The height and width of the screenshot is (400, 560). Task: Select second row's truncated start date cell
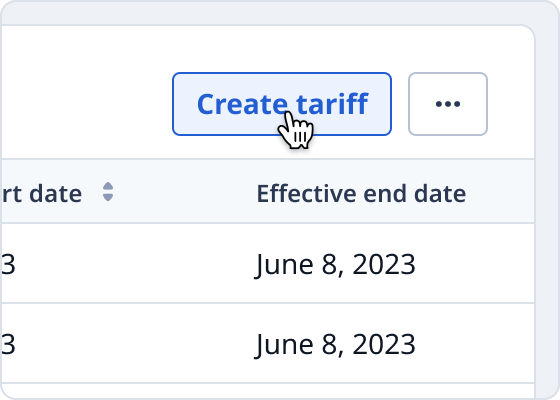click(x=7, y=345)
